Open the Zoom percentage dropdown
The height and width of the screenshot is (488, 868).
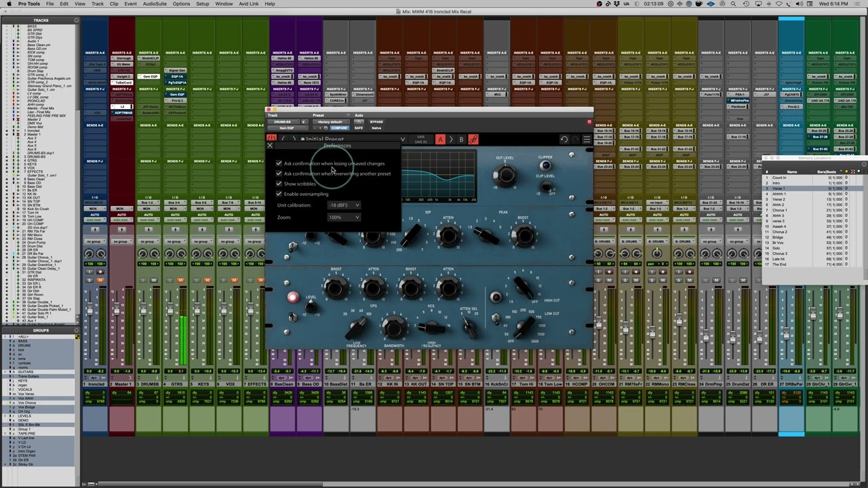tap(344, 218)
